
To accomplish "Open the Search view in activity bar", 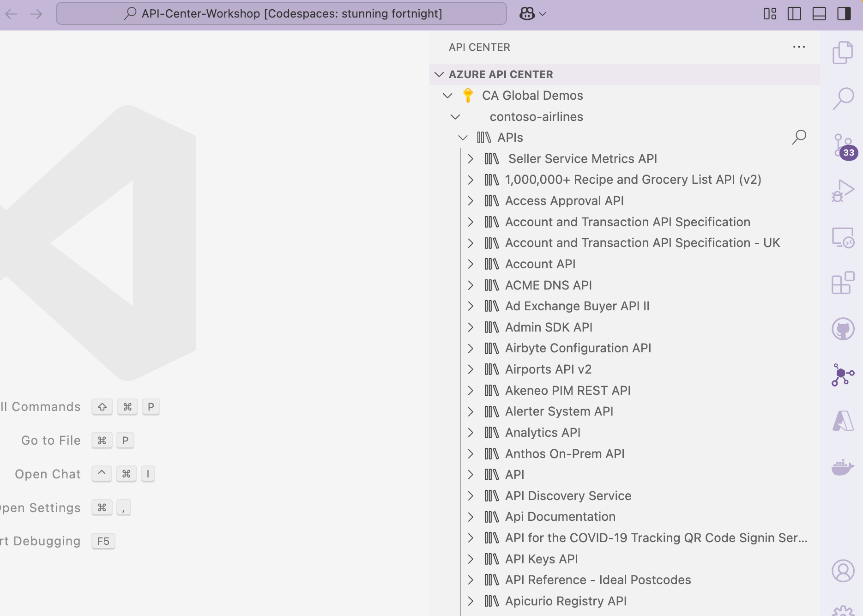I will [x=843, y=98].
